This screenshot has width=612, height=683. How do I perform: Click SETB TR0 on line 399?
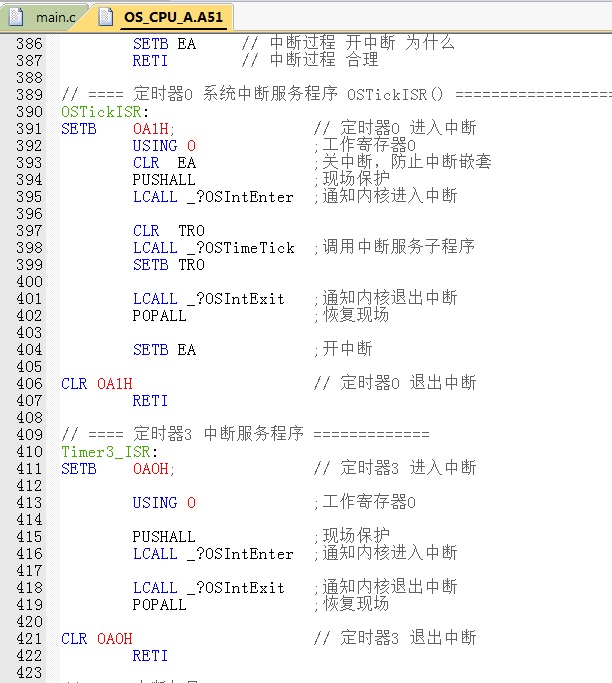pos(169,264)
